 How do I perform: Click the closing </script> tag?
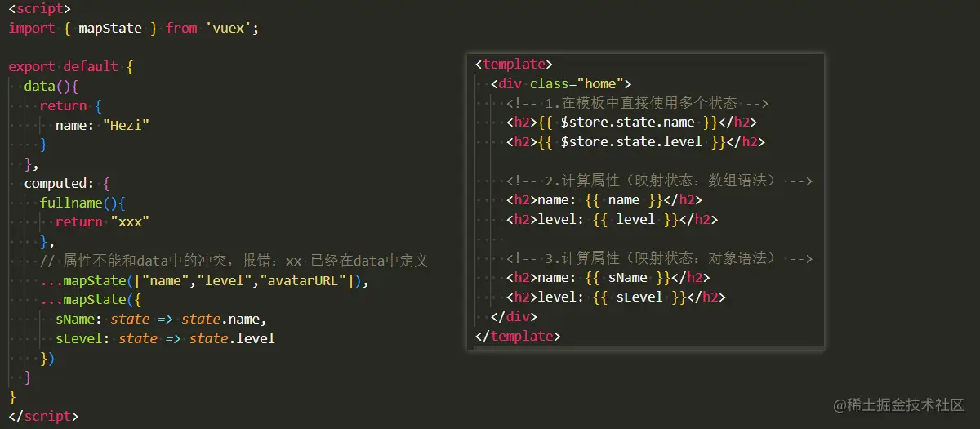click(44, 416)
